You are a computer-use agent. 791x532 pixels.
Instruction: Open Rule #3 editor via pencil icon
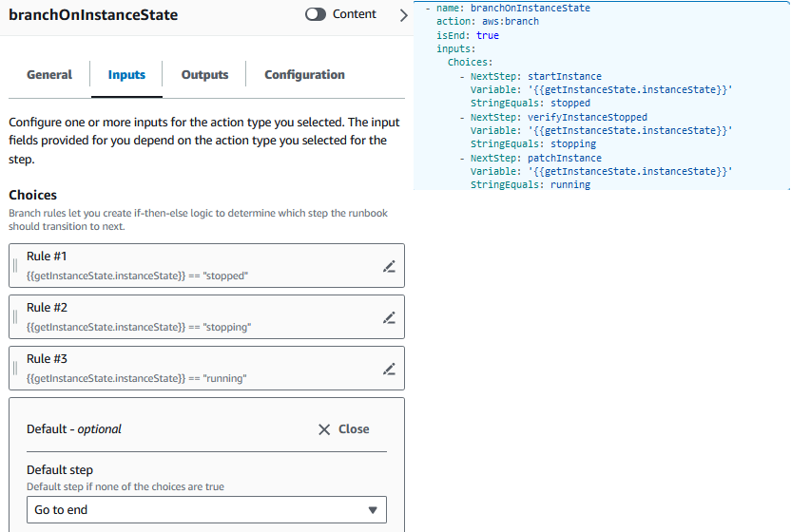pos(388,369)
